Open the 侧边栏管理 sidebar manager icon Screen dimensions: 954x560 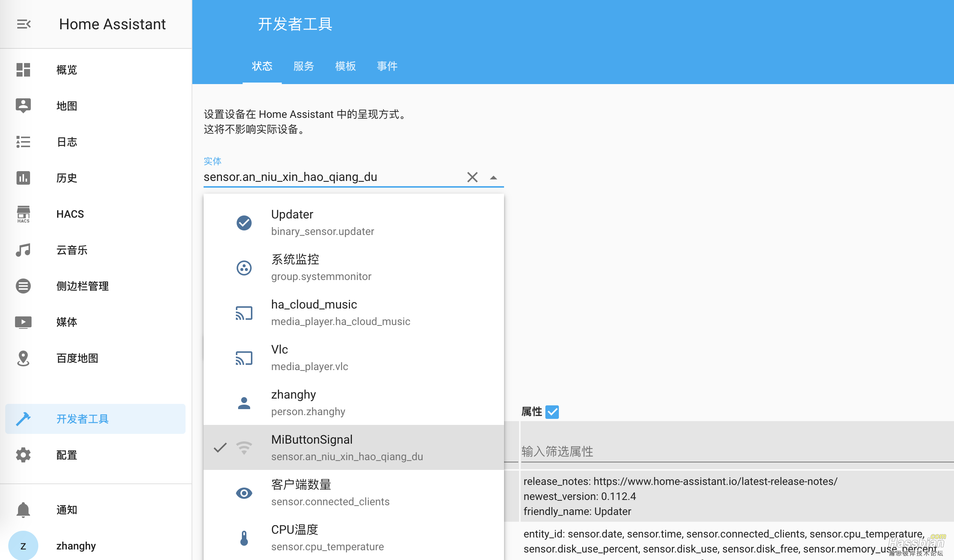(23, 286)
